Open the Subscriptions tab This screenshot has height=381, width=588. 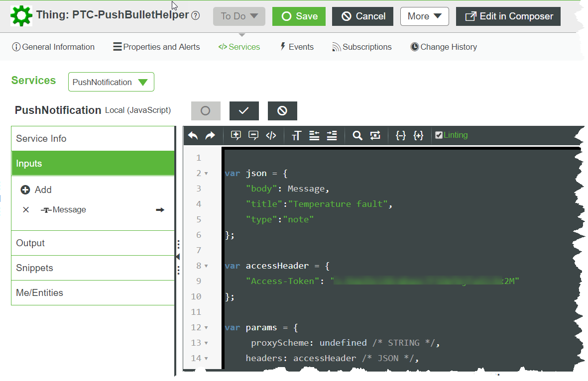point(362,47)
